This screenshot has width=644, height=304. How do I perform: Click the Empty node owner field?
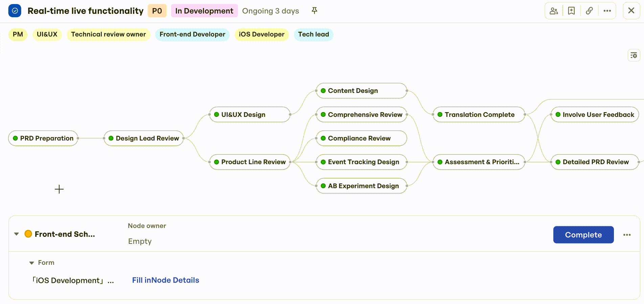140,241
